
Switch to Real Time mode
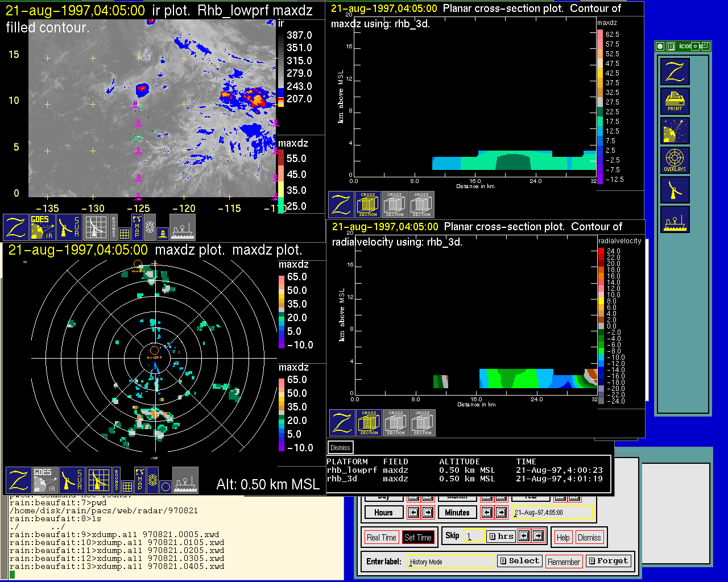(x=381, y=537)
